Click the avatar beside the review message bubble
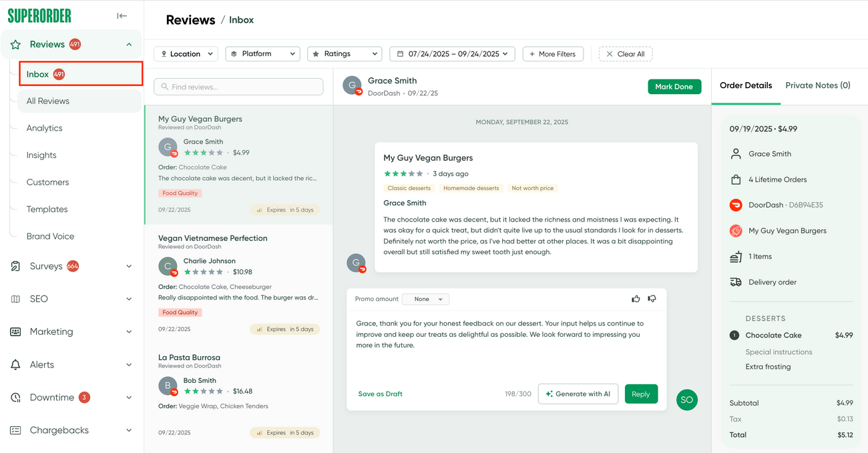The image size is (868, 453). [357, 263]
